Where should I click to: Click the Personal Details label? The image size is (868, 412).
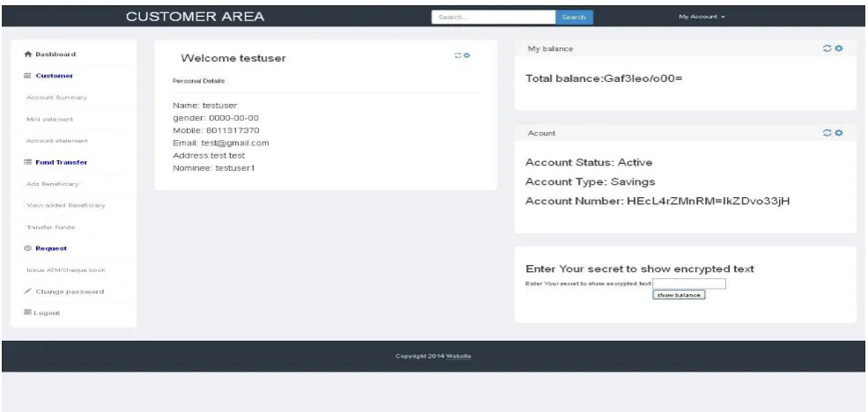point(199,81)
